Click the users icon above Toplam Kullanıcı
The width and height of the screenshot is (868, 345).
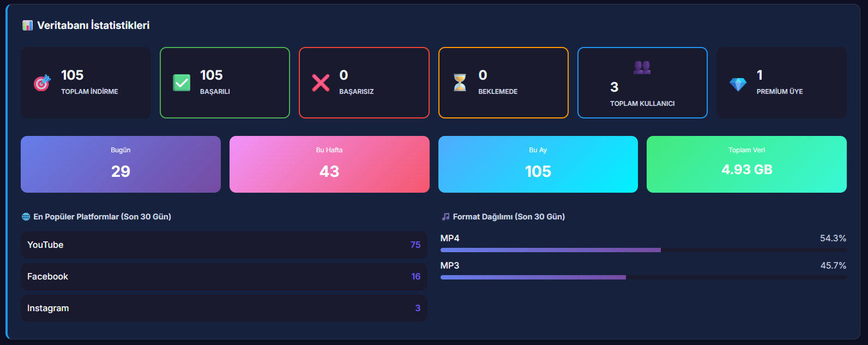pyautogui.click(x=642, y=68)
